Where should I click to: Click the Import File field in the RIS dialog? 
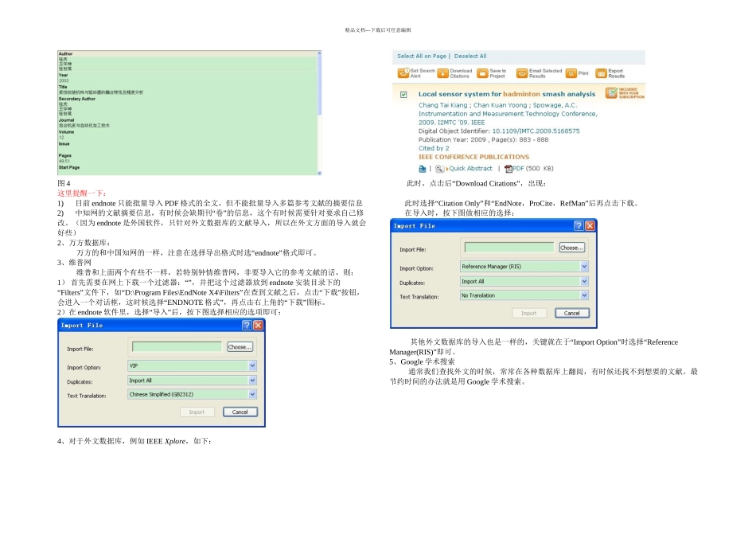(509, 248)
